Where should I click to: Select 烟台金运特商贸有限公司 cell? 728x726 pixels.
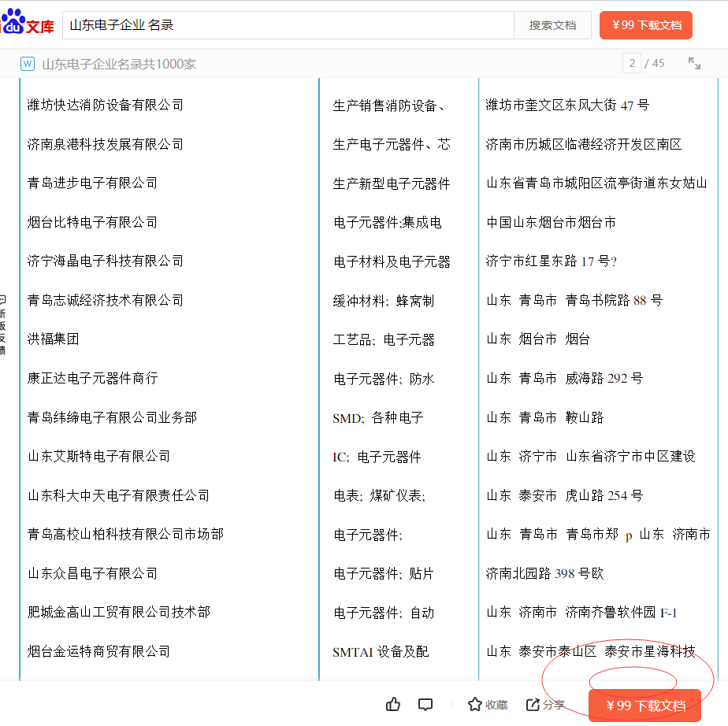tap(99, 652)
